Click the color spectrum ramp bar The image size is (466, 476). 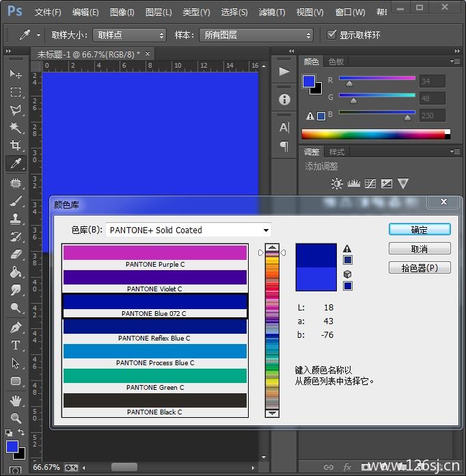coord(376,135)
